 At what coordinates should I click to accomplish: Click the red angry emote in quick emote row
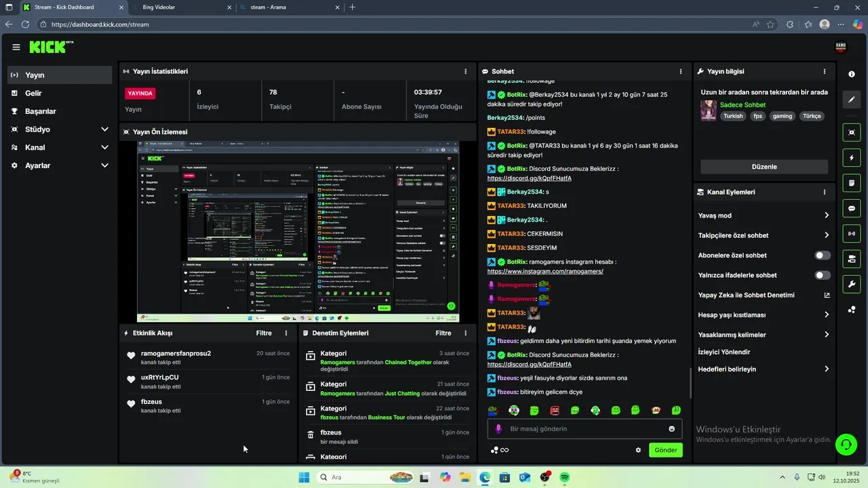[x=555, y=411]
